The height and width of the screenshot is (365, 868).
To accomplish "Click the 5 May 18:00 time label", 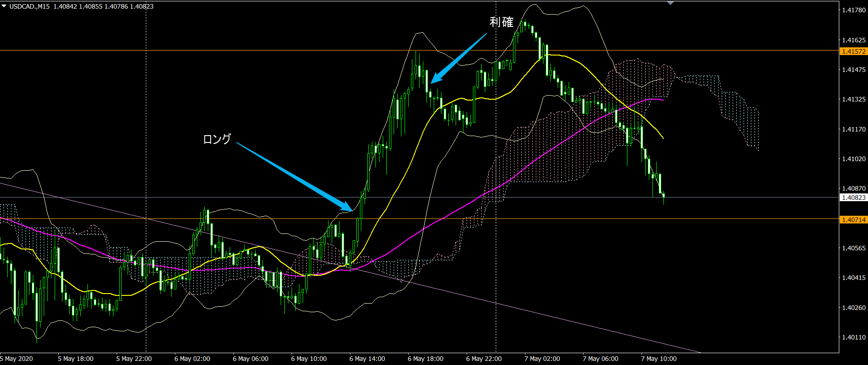I will tap(76, 359).
